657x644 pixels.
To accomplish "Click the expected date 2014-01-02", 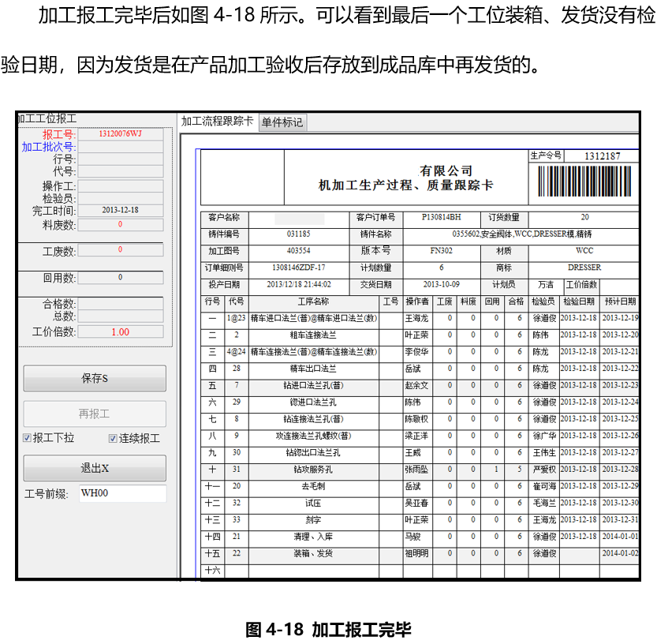I will coord(620,552).
